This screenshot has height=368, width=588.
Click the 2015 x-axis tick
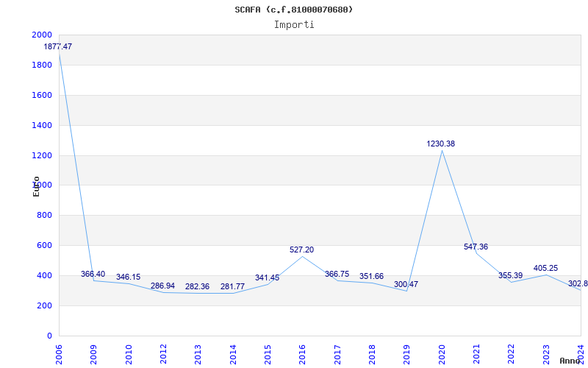click(268, 354)
